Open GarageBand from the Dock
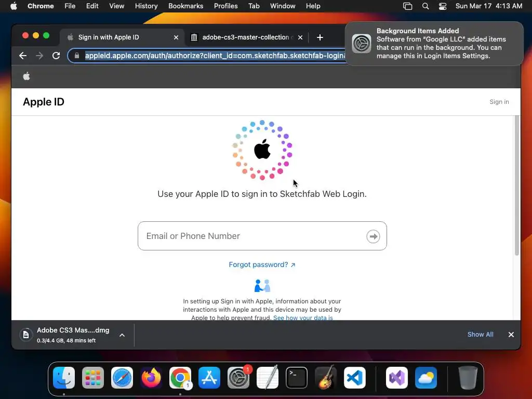The width and height of the screenshot is (532, 399). click(x=326, y=378)
